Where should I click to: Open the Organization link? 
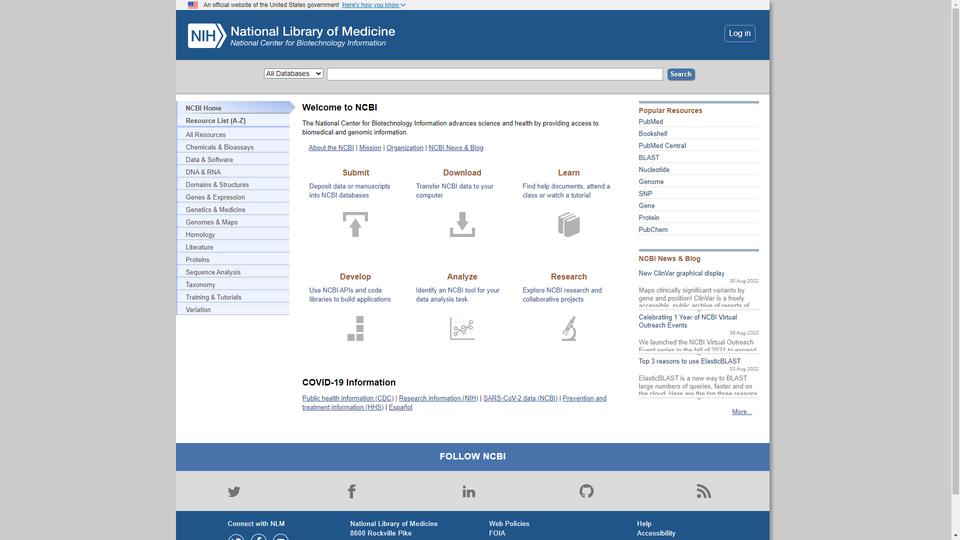pyautogui.click(x=405, y=148)
